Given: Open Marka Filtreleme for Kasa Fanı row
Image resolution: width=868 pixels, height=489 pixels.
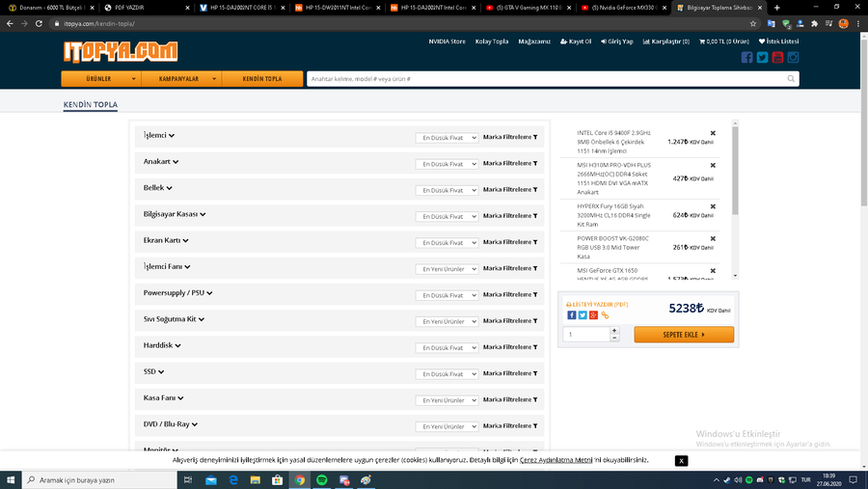Looking at the screenshot, I should (510, 400).
